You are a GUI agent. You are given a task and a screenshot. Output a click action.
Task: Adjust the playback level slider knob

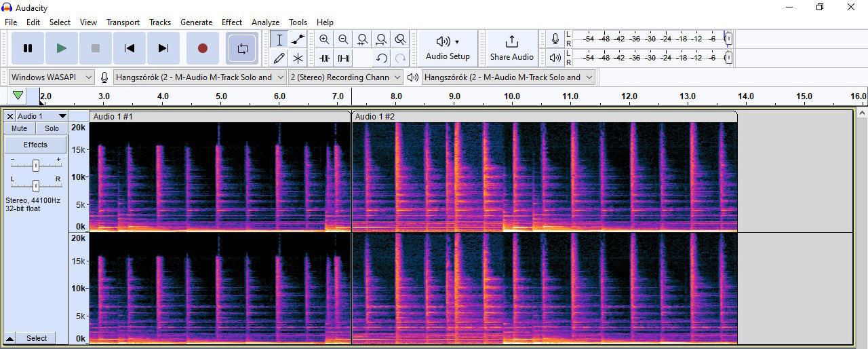(x=728, y=58)
